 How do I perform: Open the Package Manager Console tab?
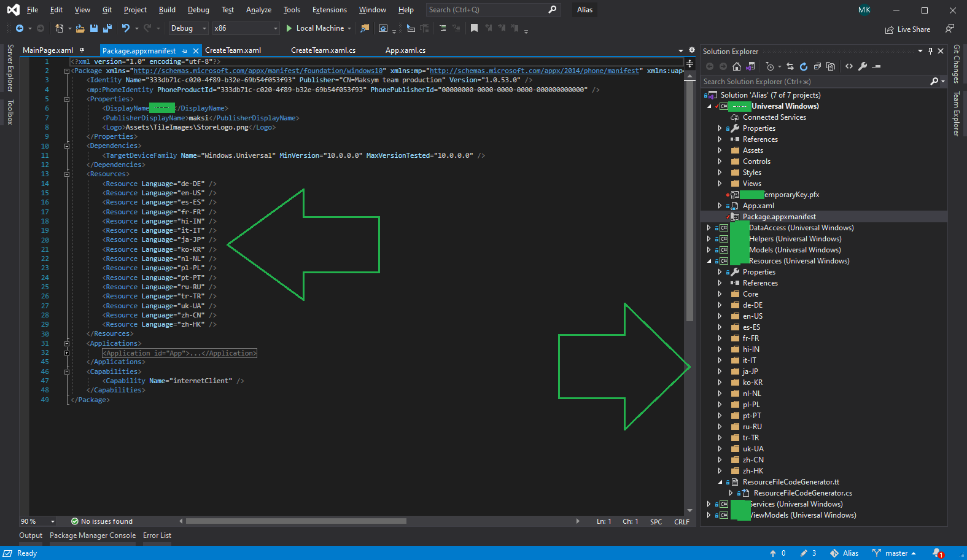point(93,535)
